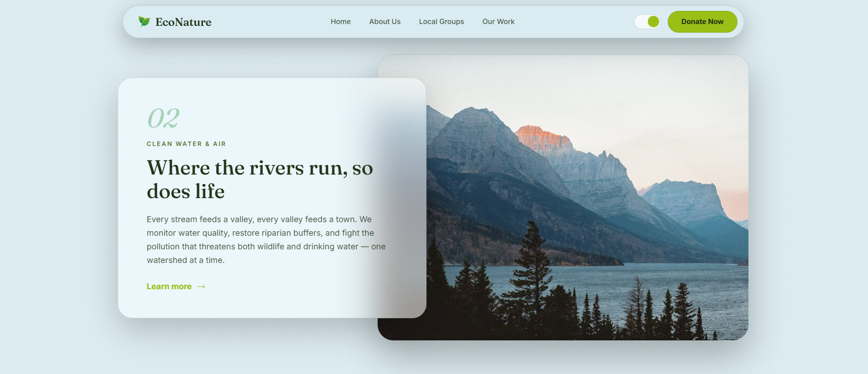Open the Home nav link
Screen dimensions: 868x374
coord(340,21)
